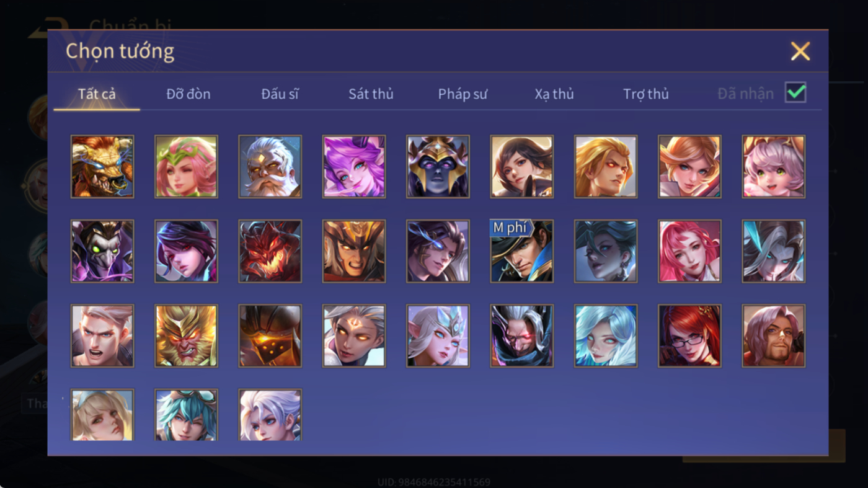Screen dimensions: 868x488
Task: Open the Sát thủ tab
Action: 371,94
